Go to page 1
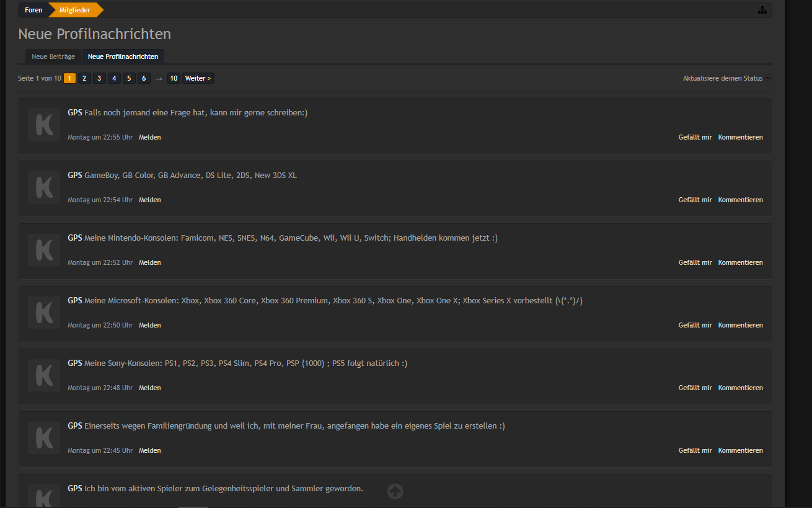The image size is (812, 508). pyautogui.click(x=69, y=78)
